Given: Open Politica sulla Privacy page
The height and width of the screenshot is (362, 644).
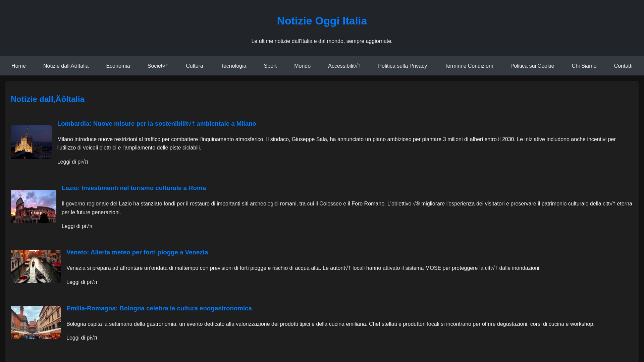Looking at the screenshot, I should pos(402,66).
